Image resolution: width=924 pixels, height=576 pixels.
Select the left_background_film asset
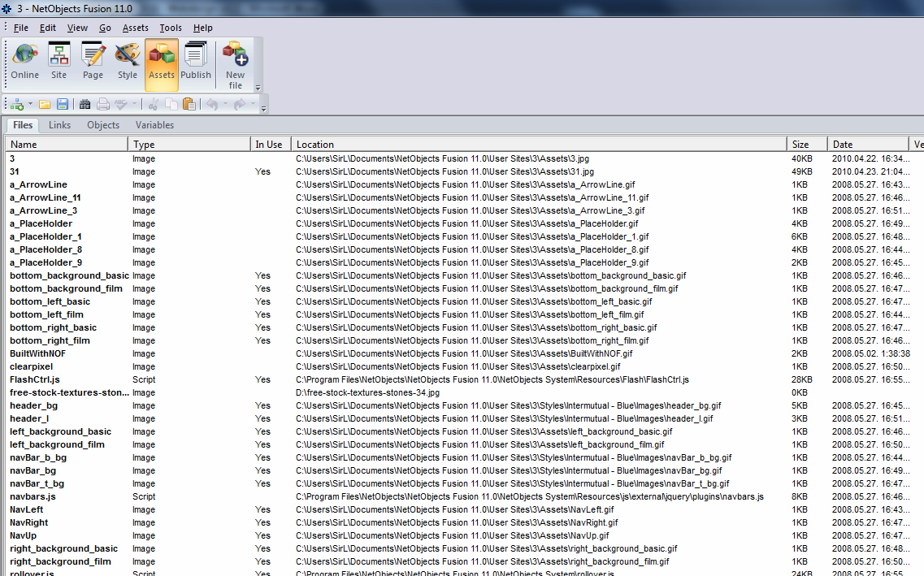(x=57, y=444)
